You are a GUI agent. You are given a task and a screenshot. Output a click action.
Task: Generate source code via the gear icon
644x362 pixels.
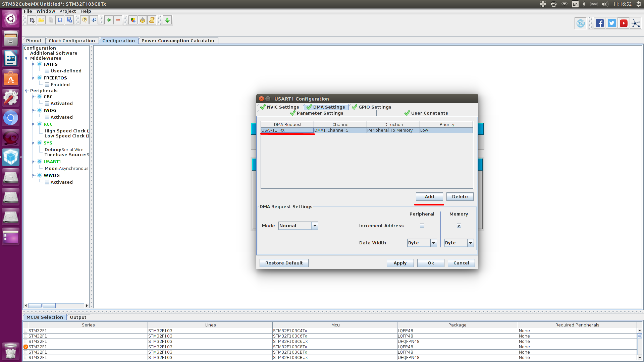click(x=143, y=20)
